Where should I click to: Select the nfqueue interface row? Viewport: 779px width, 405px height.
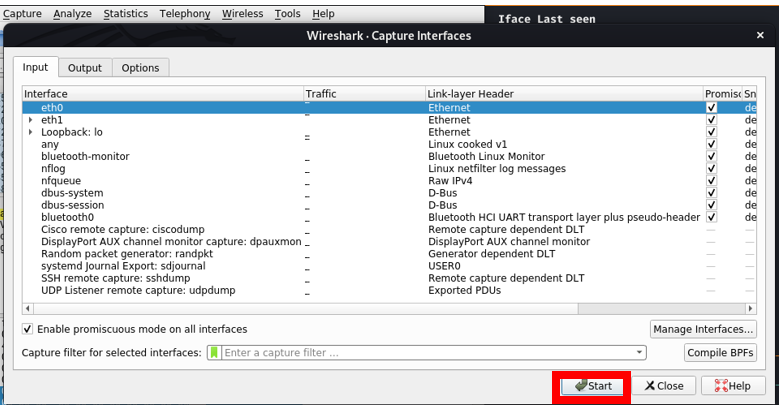tap(389, 180)
